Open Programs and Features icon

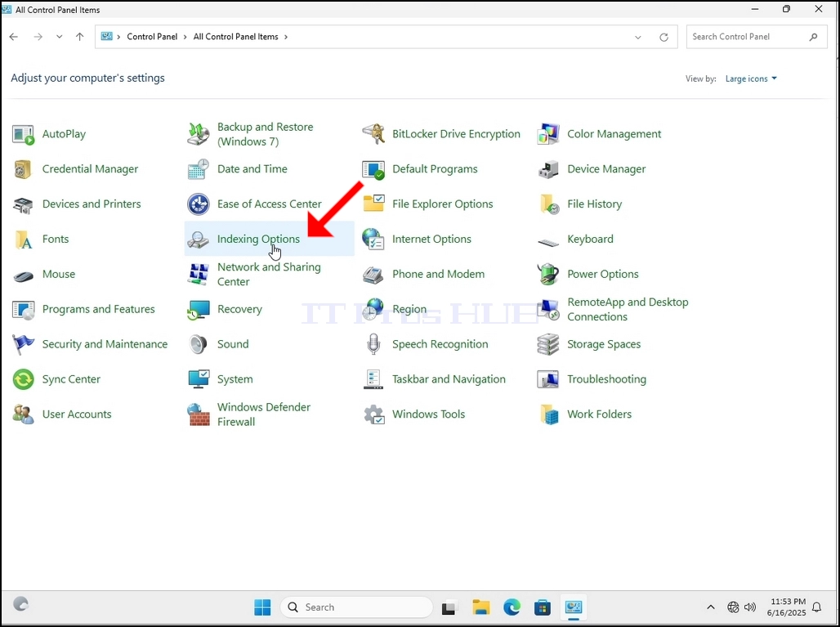coord(23,310)
